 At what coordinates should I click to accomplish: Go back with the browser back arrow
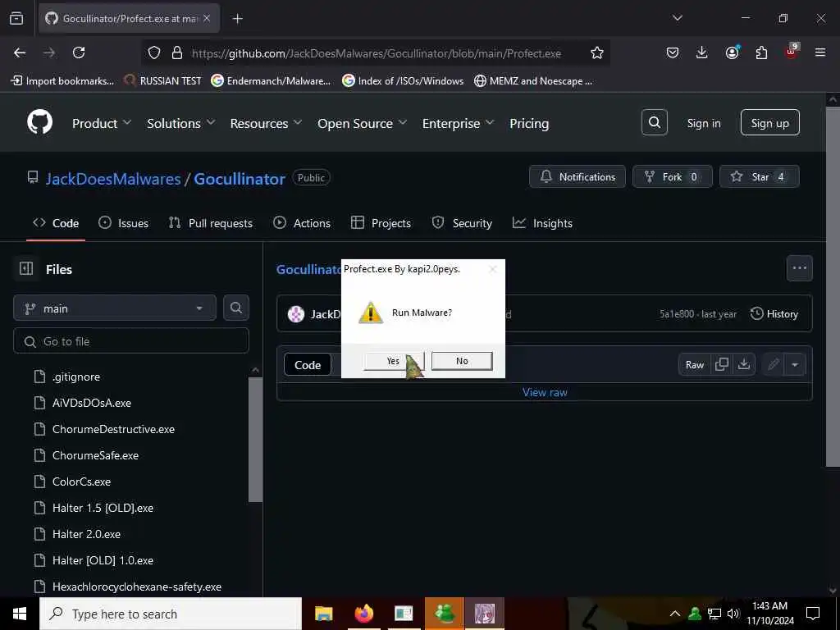pos(20,52)
